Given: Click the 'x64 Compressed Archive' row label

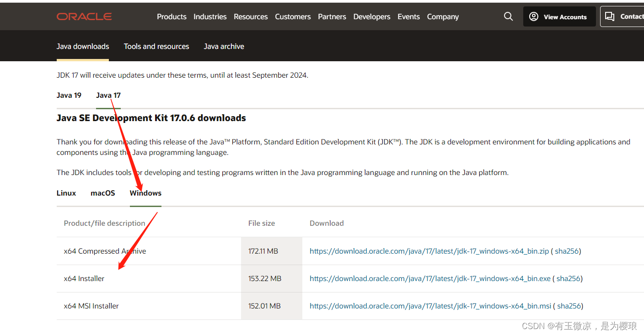Looking at the screenshot, I should (x=105, y=251).
